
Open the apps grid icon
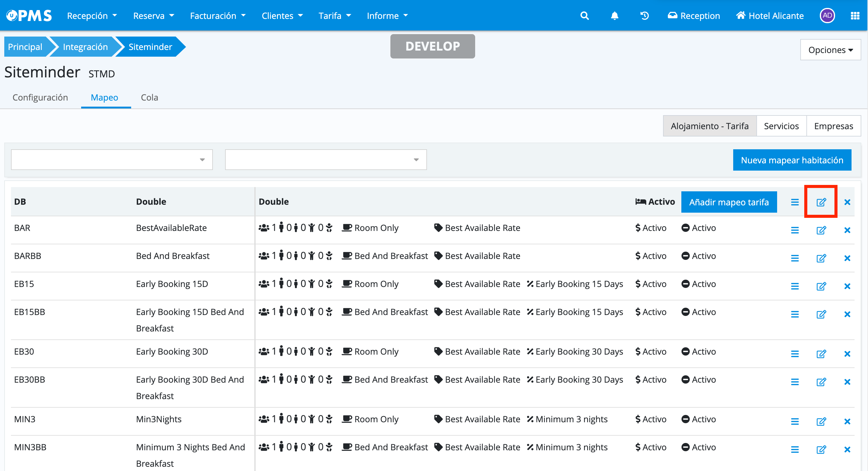pos(855,16)
